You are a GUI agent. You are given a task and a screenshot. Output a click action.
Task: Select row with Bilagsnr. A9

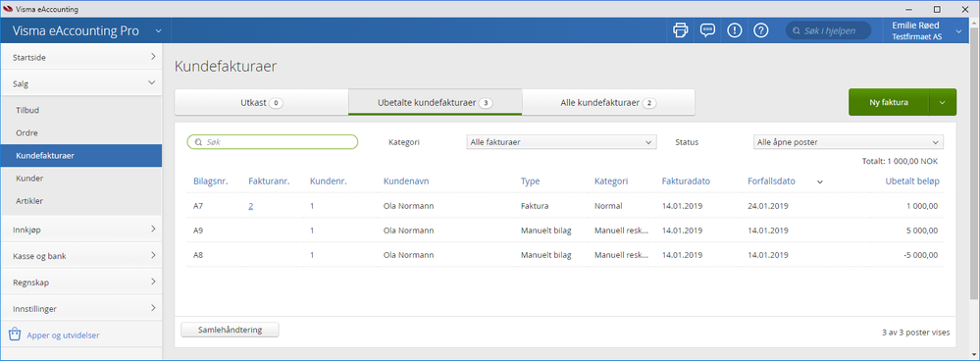(x=565, y=231)
